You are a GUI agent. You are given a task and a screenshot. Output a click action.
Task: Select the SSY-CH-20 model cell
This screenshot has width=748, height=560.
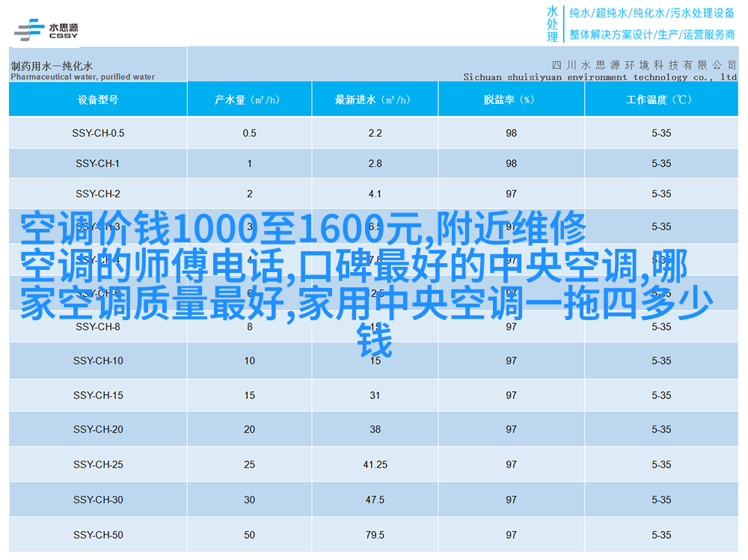point(98,429)
